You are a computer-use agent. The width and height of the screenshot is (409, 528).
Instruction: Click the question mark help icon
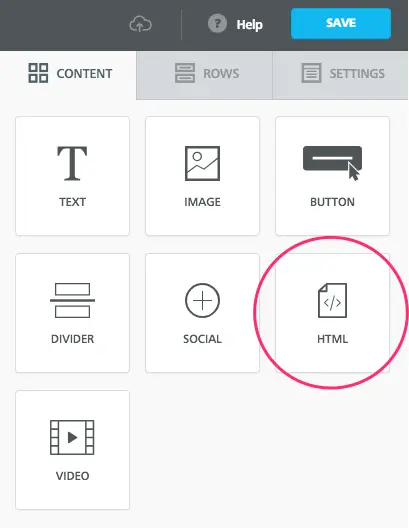217,24
